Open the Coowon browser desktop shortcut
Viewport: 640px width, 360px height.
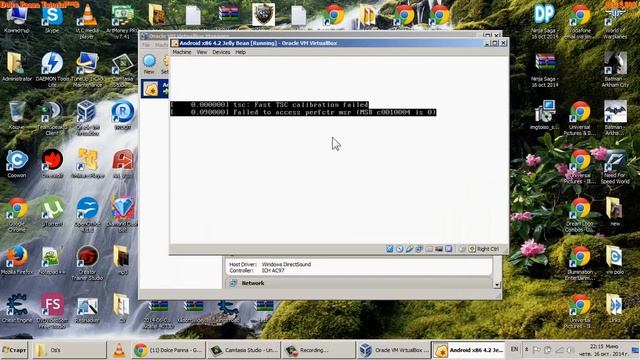pyautogui.click(x=17, y=164)
